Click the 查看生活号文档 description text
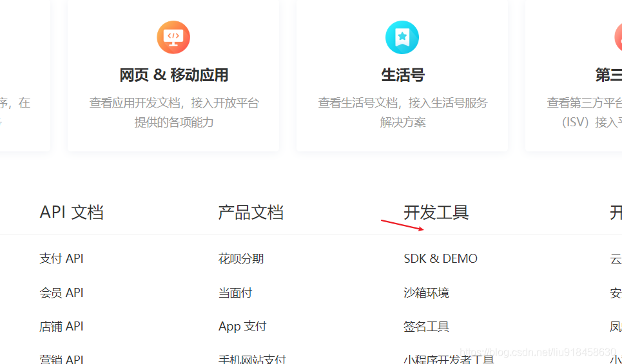The image size is (622, 364). 403,112
